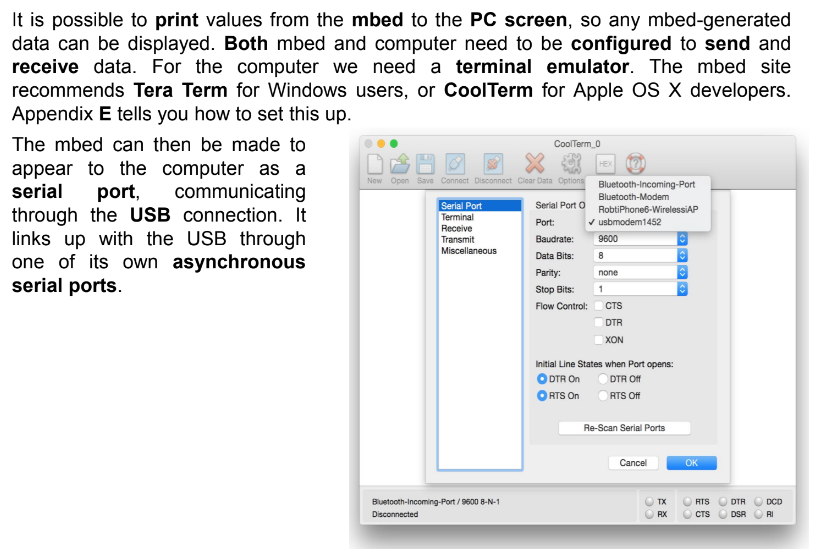Expand the Baudrate dropdown
This screenshot has height=551, width=827.
coord(683,239)
